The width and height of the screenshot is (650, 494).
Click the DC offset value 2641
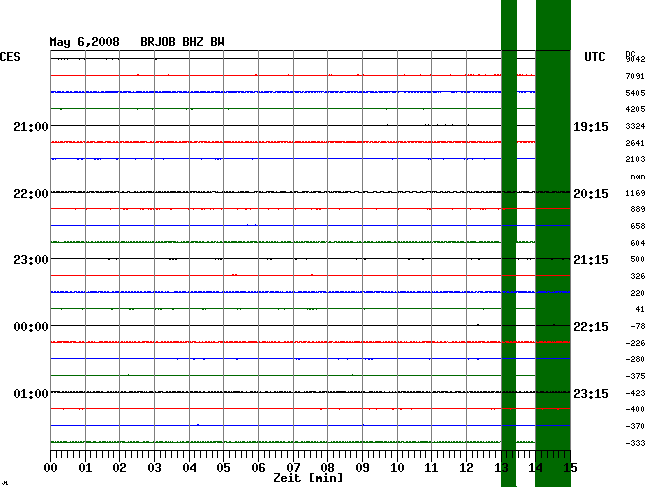[x=635, y=143]
